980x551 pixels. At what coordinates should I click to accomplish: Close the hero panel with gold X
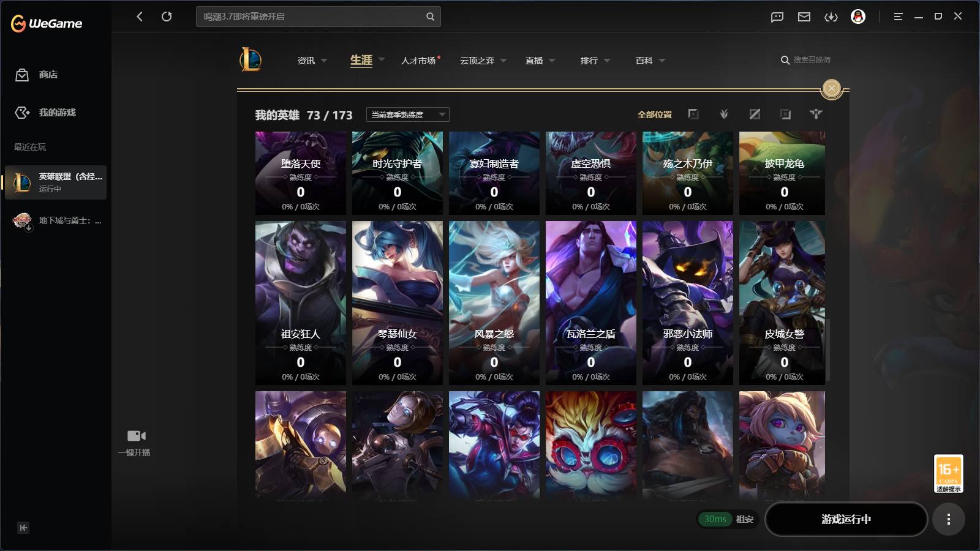[832, 89]
